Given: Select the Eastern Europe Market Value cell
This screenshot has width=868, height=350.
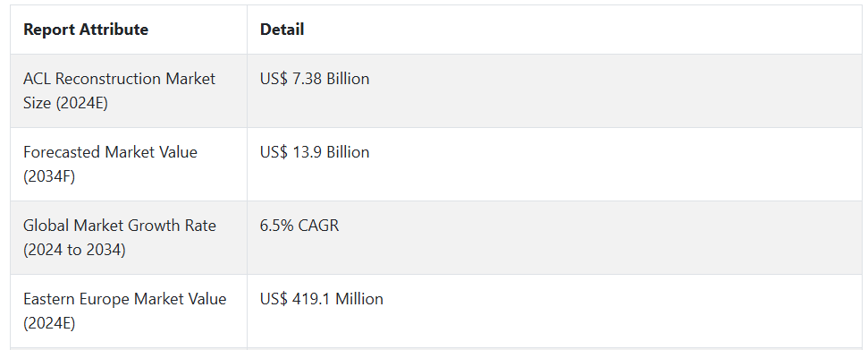Looking at the screenshot, I should tap(129, 311).
